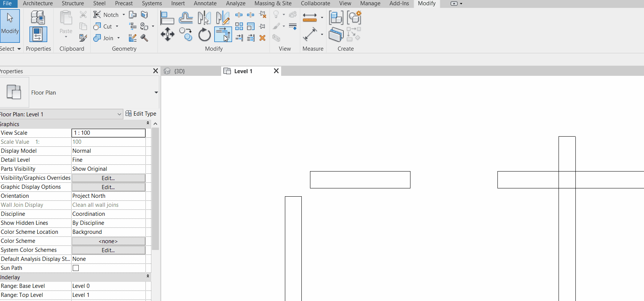Toggle the Properties palette ribbon button
Screen dimensions: 644x301
point(38,34)
